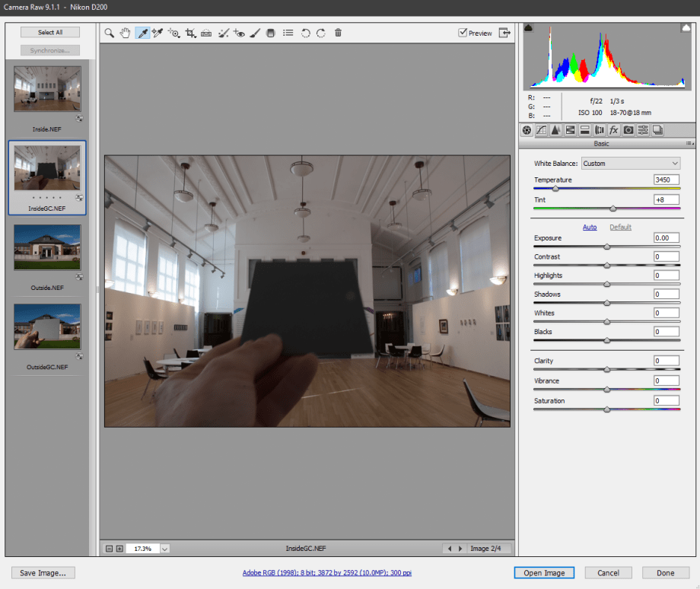Screen dimensions: 700x589
Task: Rotate image 90° clockwise
Action: (x=321, y=33)
